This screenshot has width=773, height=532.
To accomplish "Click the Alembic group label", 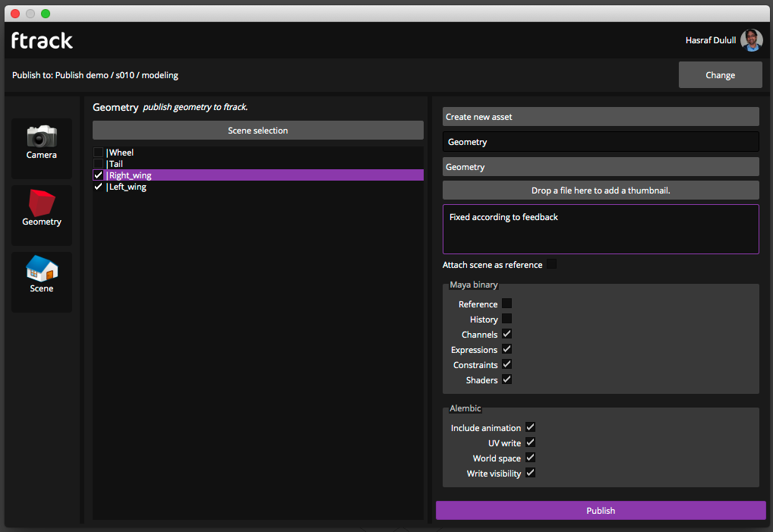I will tap(465, 408).
